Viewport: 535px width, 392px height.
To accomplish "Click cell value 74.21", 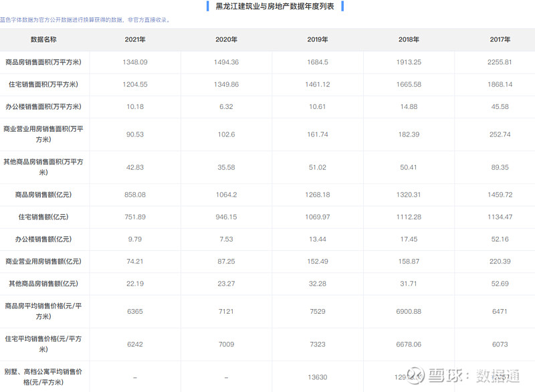I will click(135, 262).
